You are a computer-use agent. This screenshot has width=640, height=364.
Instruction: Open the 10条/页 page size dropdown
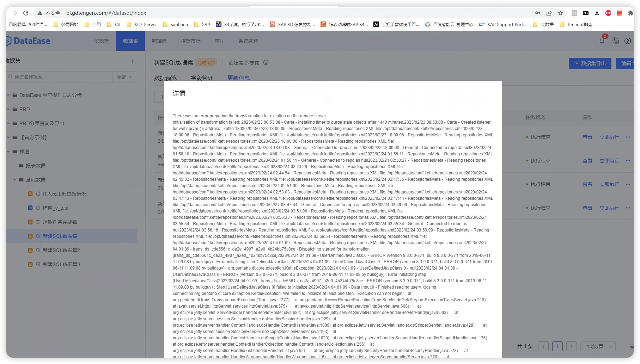(x=598, y=346)
